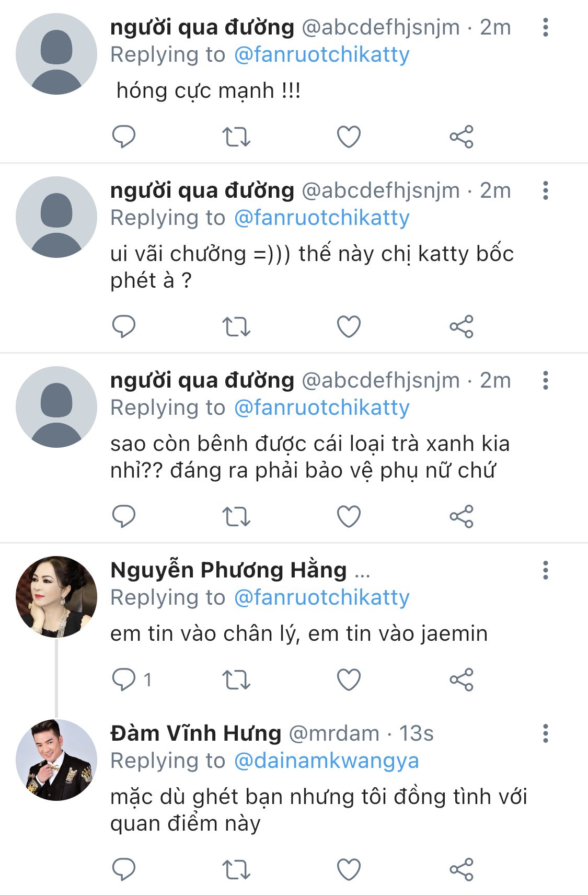Open Đàm Vĩnh Hưng's profile picture

pos(56,760)
